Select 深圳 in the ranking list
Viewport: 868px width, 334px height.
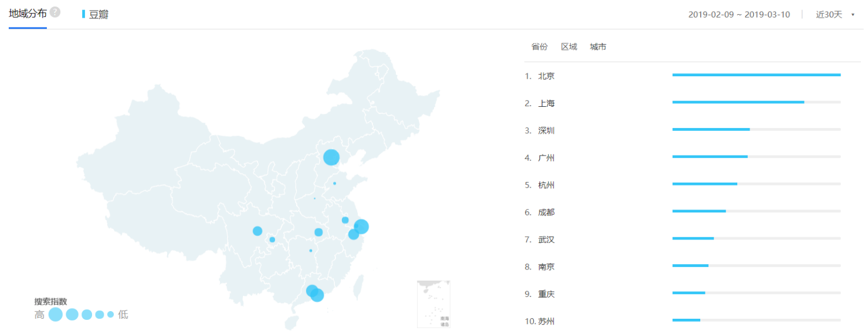(546, 131)
